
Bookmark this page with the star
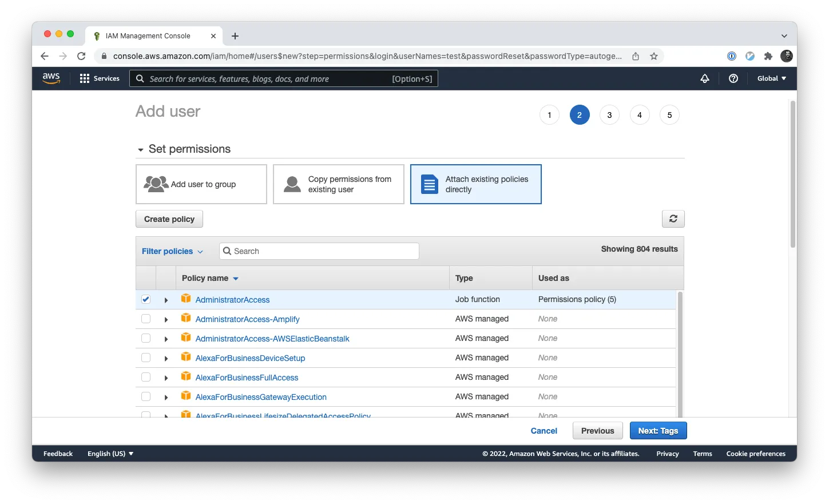click(654, 56)
